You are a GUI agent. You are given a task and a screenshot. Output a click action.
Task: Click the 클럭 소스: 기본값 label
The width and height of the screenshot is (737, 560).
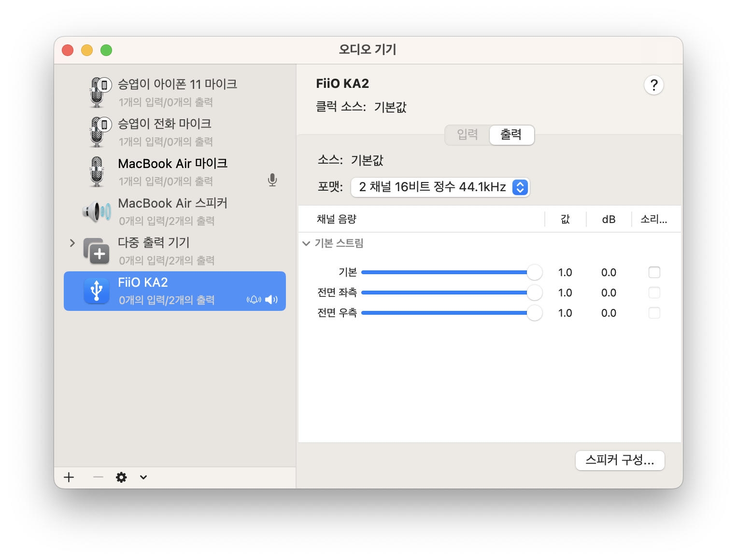point(361,107)
